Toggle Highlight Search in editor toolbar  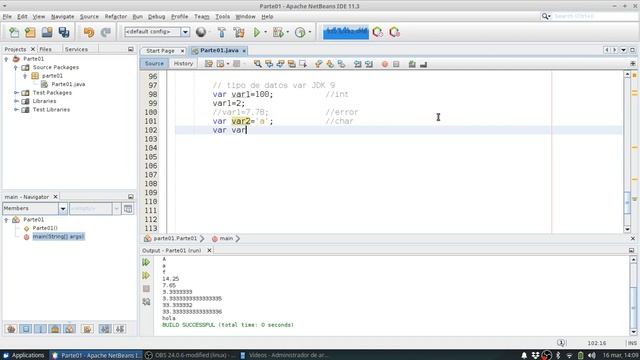click(291, 64)
